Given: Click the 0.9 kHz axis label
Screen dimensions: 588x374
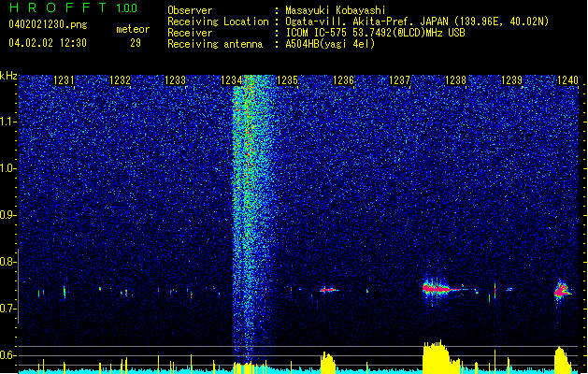Looking at the screenshot, I should [7, 215].
